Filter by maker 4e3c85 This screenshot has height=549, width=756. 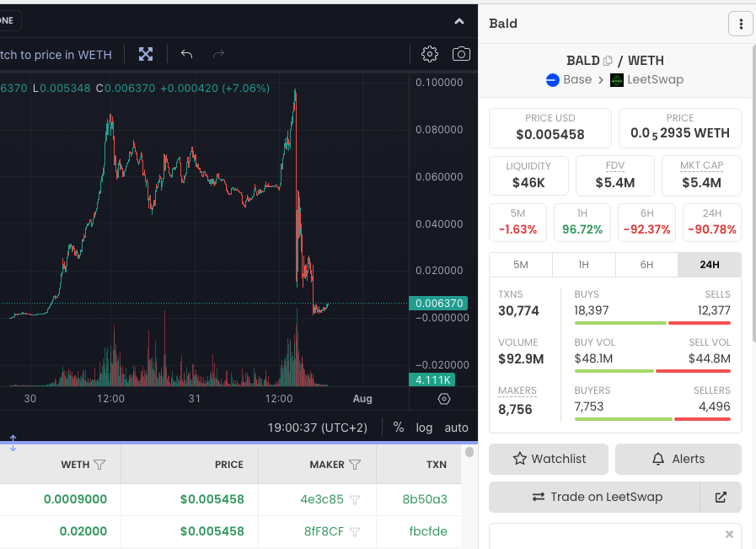[354, 500]
